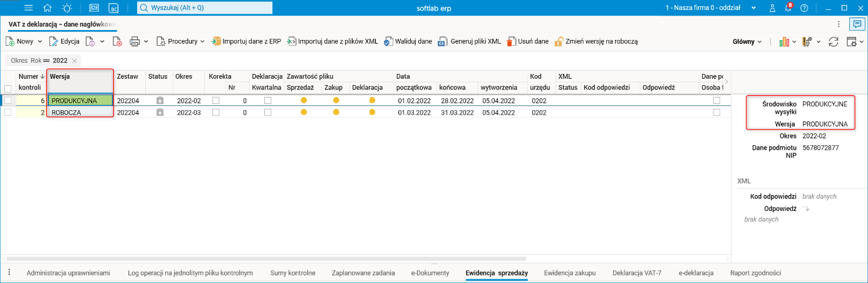Click the user profile icon
868x283 pixels.
[x=772, y=8]
